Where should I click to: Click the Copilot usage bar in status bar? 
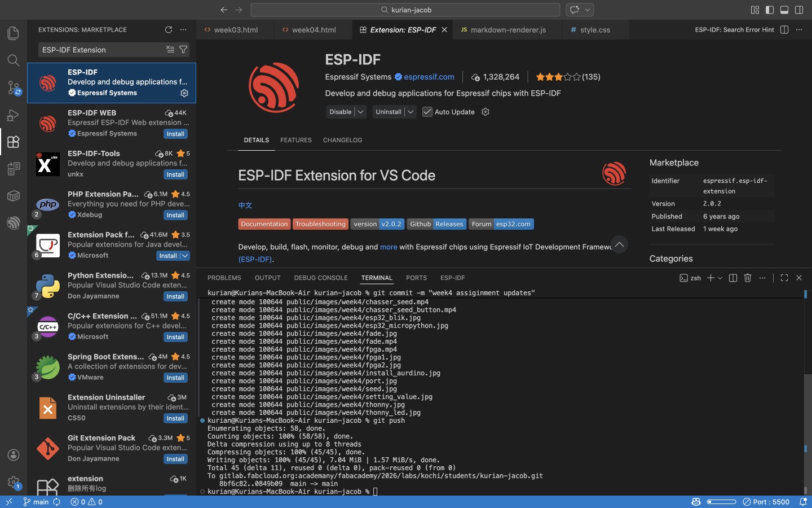721,502
